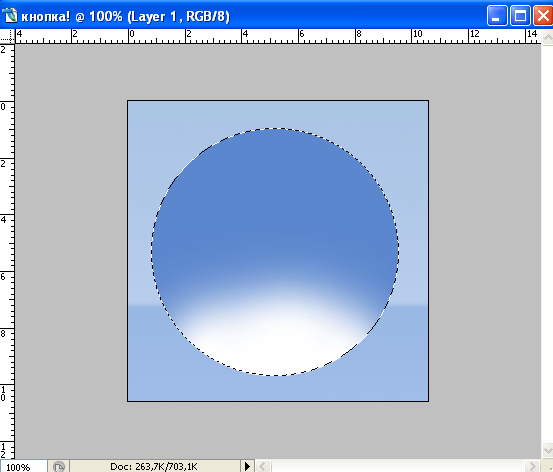Close the кнопка! document window
The width and height of the screenshot is (553, 472).
pyautogui.click(x=543, y=16)
